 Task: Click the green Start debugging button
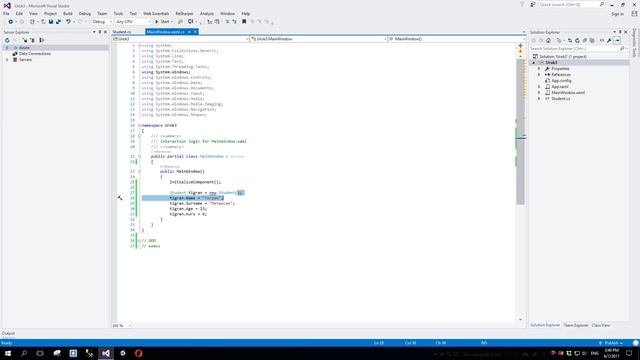[x=162, y=22]
